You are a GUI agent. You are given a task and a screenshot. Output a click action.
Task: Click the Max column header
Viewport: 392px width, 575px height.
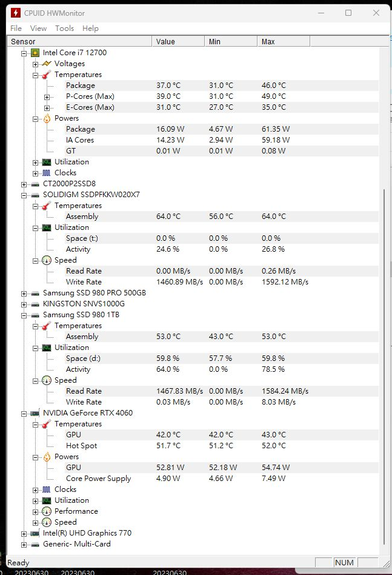tap(284, 41)
